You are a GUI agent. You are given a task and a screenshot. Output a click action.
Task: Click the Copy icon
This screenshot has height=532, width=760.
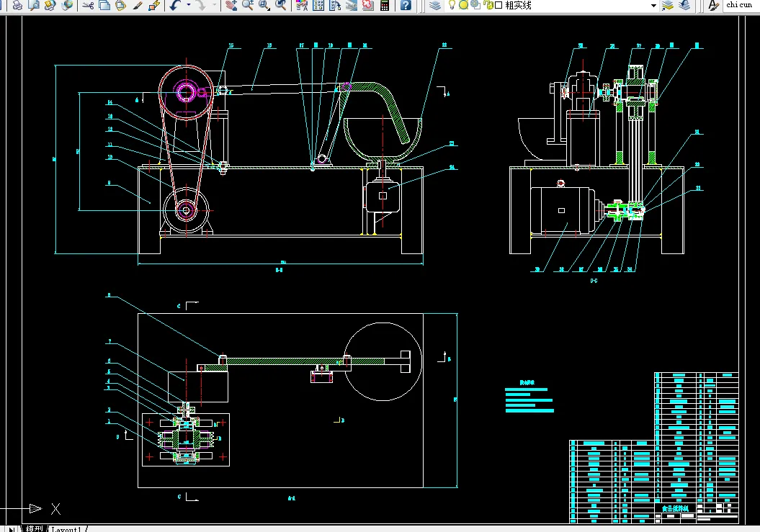tap(104, 5)
